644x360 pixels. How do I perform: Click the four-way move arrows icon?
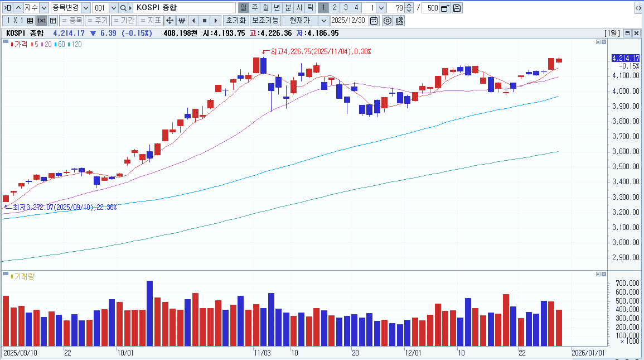170,21
